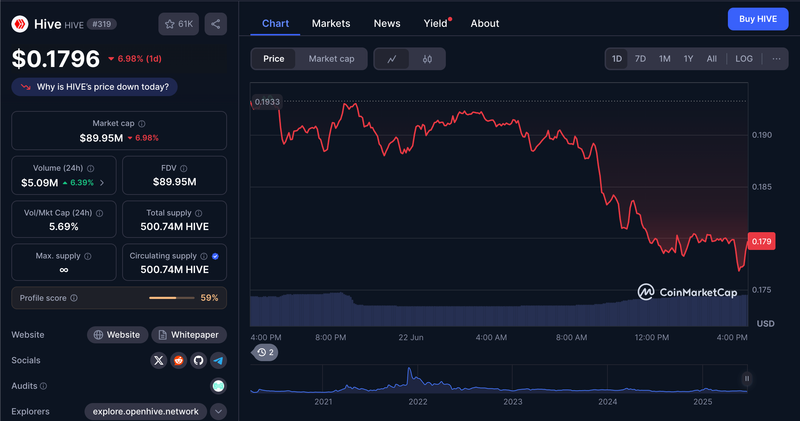The width and height of the screenshot is (800, 421).
Task: Click the Profile score progress bar
Action: click(x=171, y=298)
